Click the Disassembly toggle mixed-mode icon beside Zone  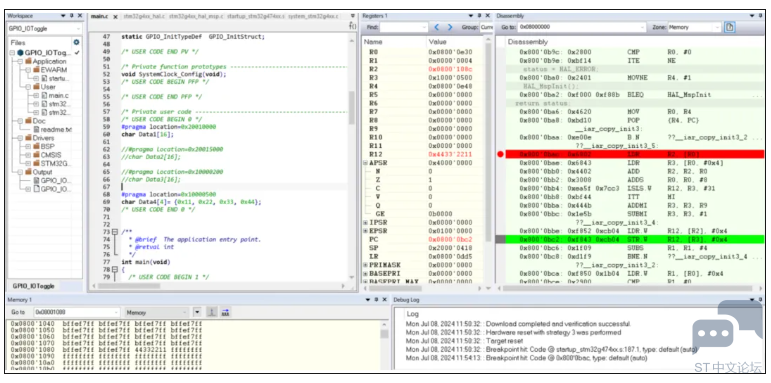pos(730,28)
